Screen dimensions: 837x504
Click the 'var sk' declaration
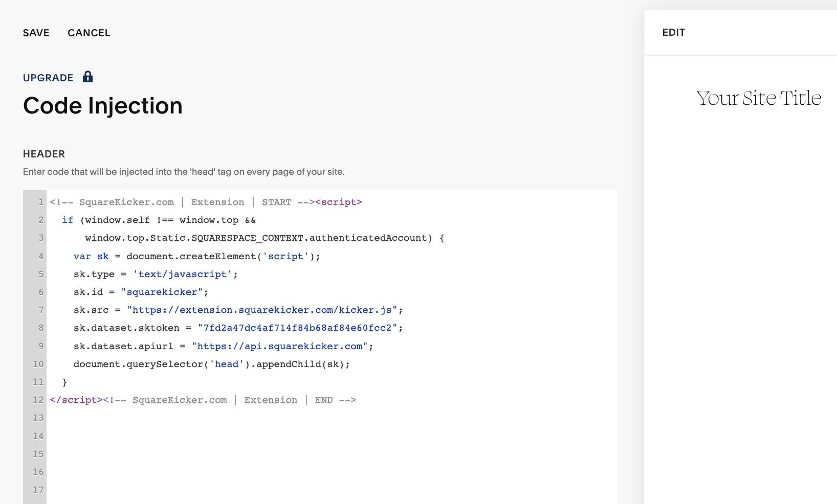pyautogui.click(x=91, y=256)
